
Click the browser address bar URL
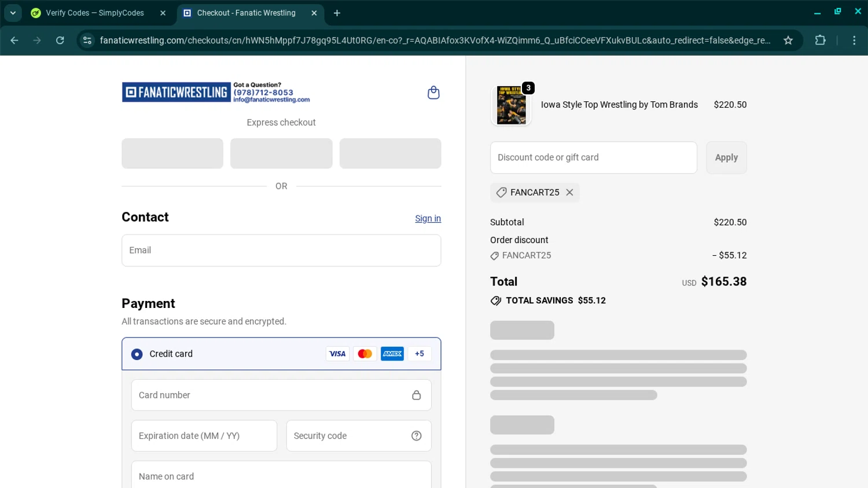click(x=435, y=41)
